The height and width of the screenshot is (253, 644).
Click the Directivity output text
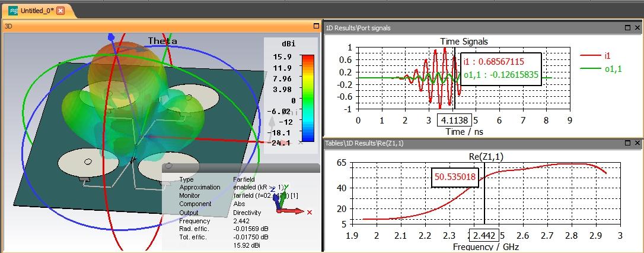(247, 213)
